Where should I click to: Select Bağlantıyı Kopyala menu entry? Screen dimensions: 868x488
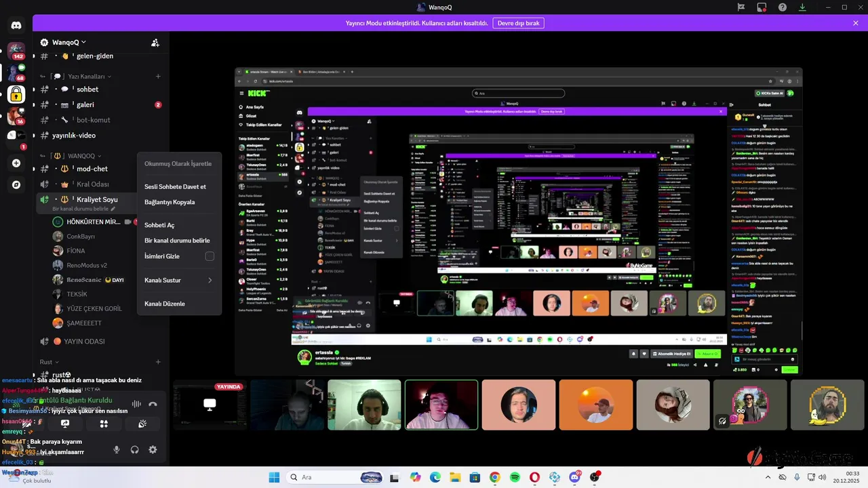coord(179,202)
